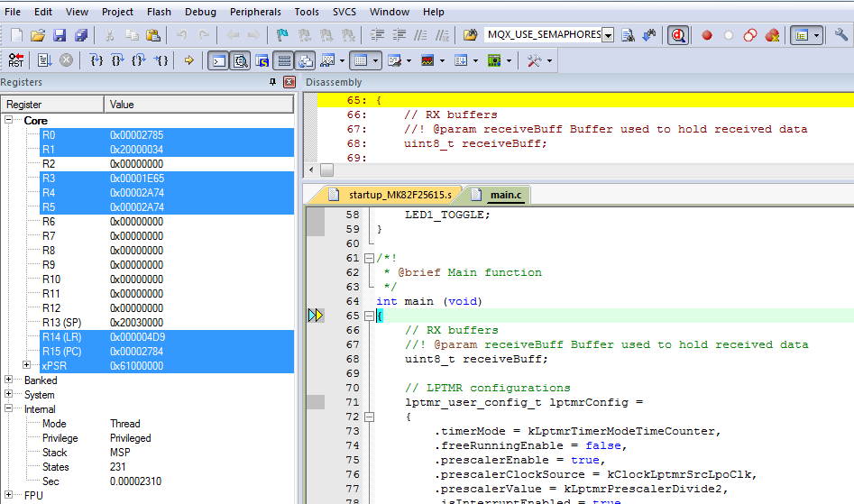Click the Step Over icon
This screenshot has height=504, width=854.
click(x=117, y=60)
